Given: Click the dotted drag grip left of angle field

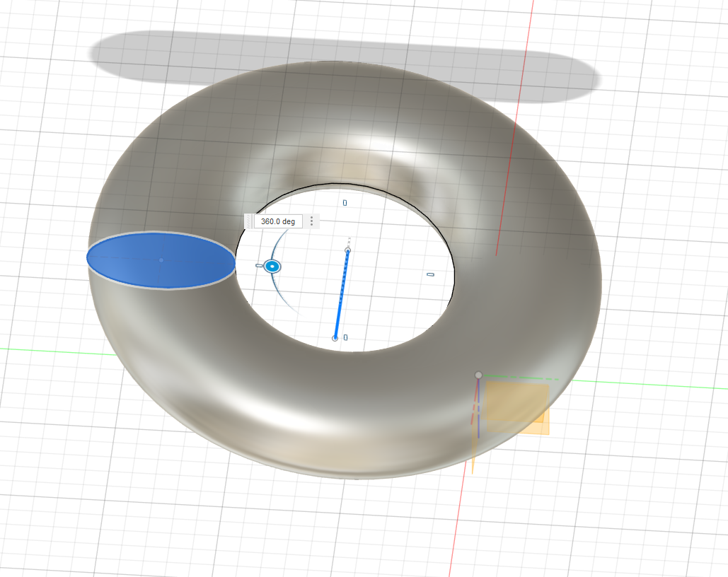Looking at the screenshot, I should pos(248,221).
